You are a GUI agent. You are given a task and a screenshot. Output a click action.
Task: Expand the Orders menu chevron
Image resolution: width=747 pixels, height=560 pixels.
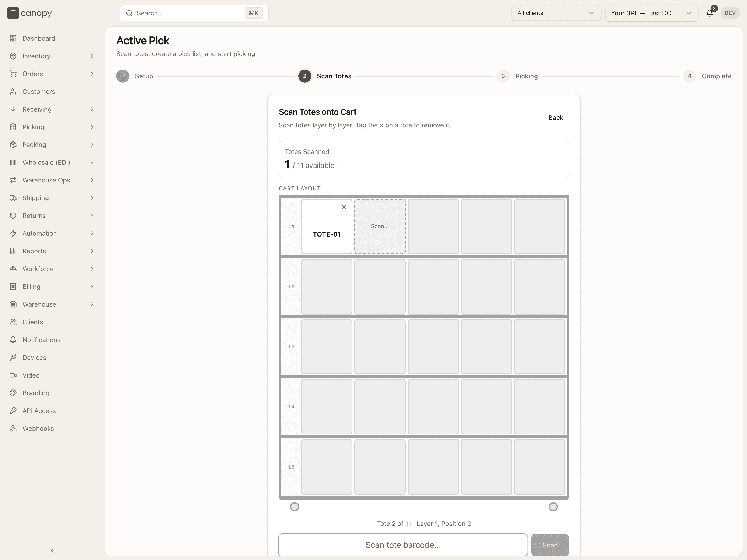pos(92,74)
